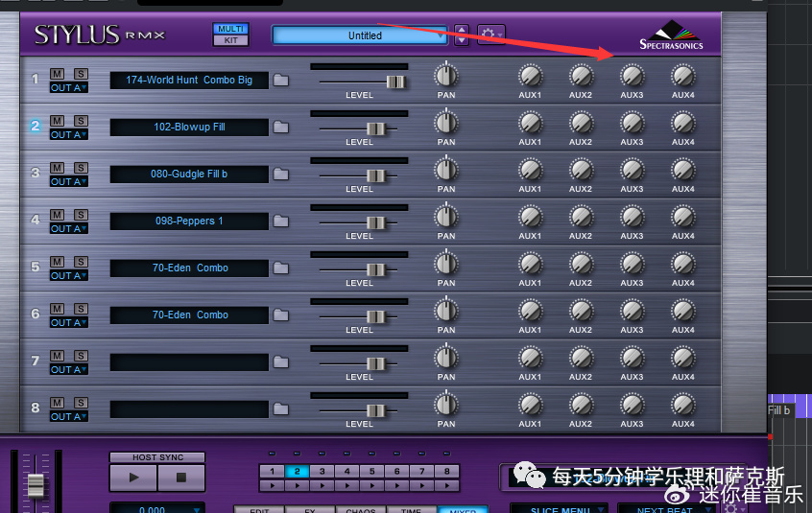Open the EDIT page tab

click(259, 510)
